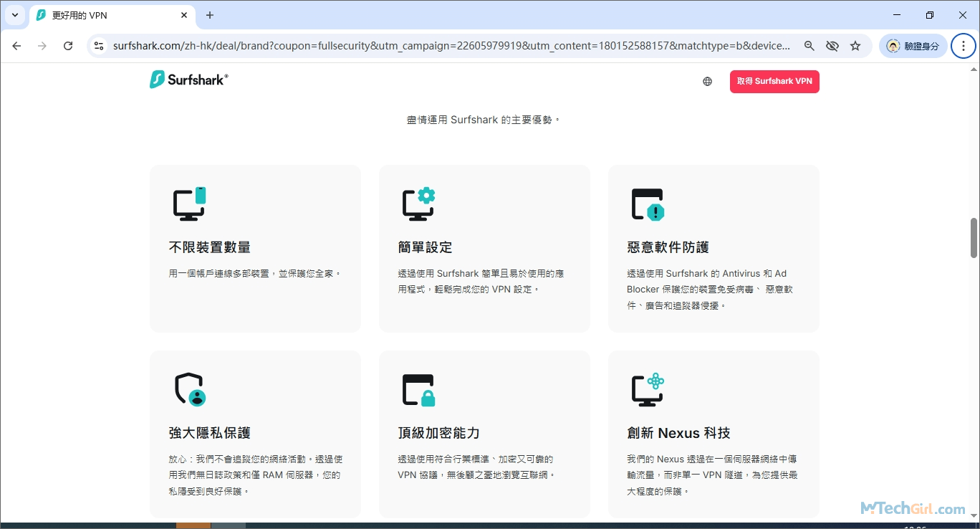Click the 取得 Surfshark VPN button

click(774, 82)
